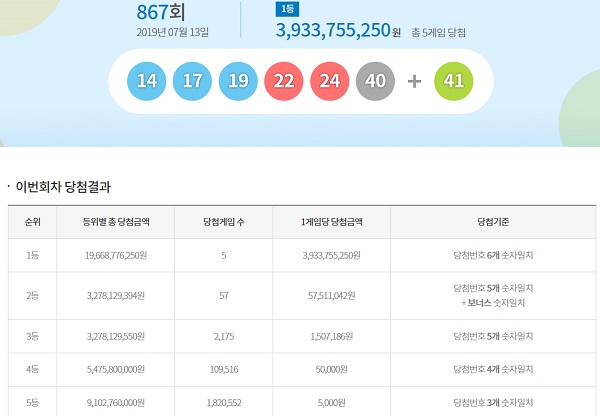Click the 5등 rank cell

pyautogui.click(x=33, y=401)
